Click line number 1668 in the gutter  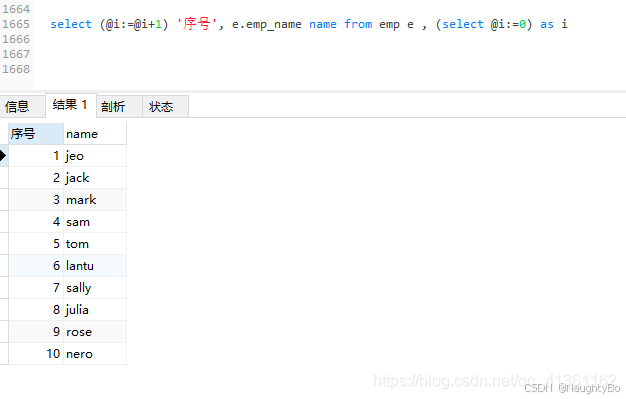(x=16, y=69)
